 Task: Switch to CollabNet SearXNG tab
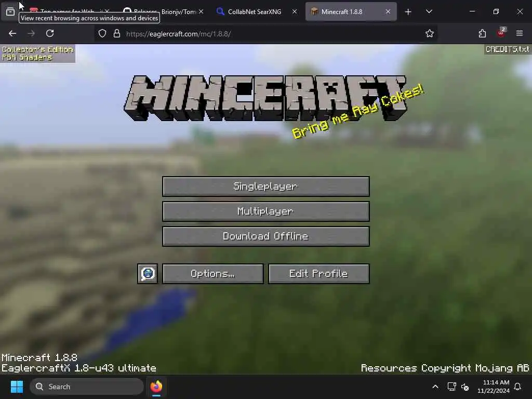(255, 11)
